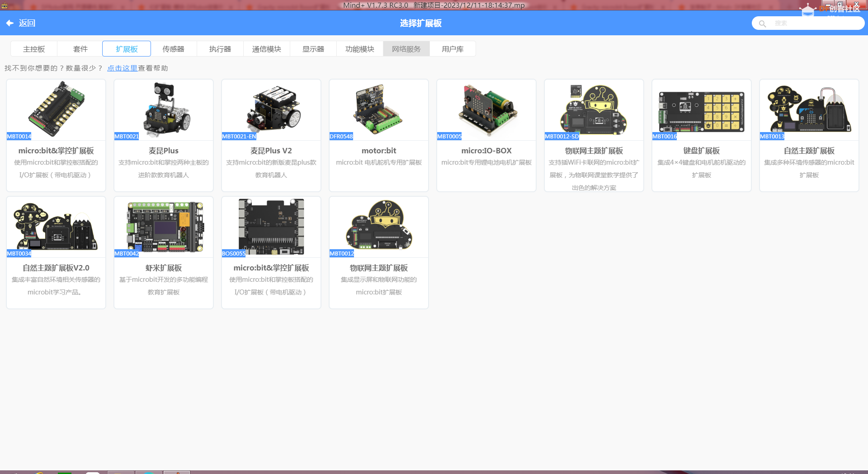The width and height of the screenshot is (868, 474).
Task: Click the 麦昆Plus title text
Action: pyautogui.click(x=164, y=151)
